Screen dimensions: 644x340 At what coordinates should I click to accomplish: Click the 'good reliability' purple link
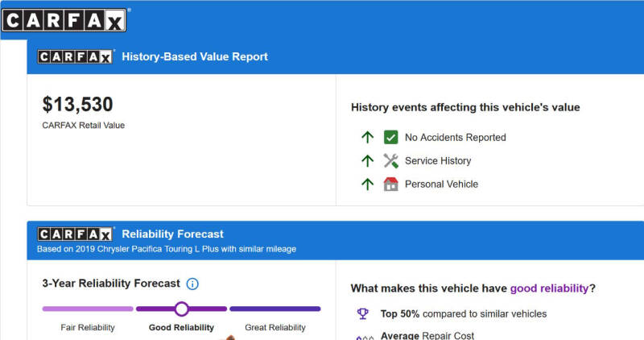(549, 288)
